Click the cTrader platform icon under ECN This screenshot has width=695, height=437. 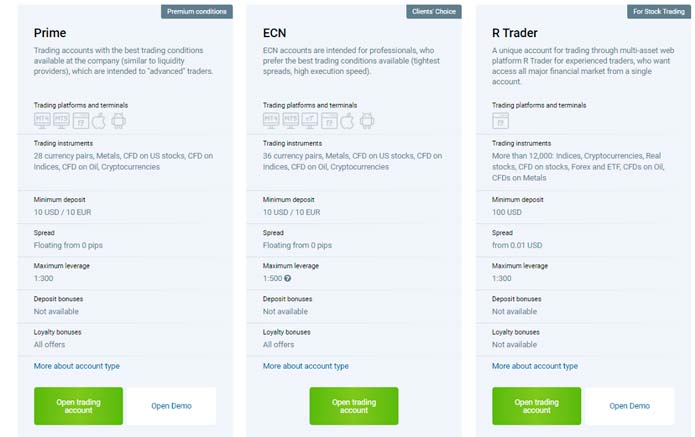pyautogui.click(x=309, y=121)
